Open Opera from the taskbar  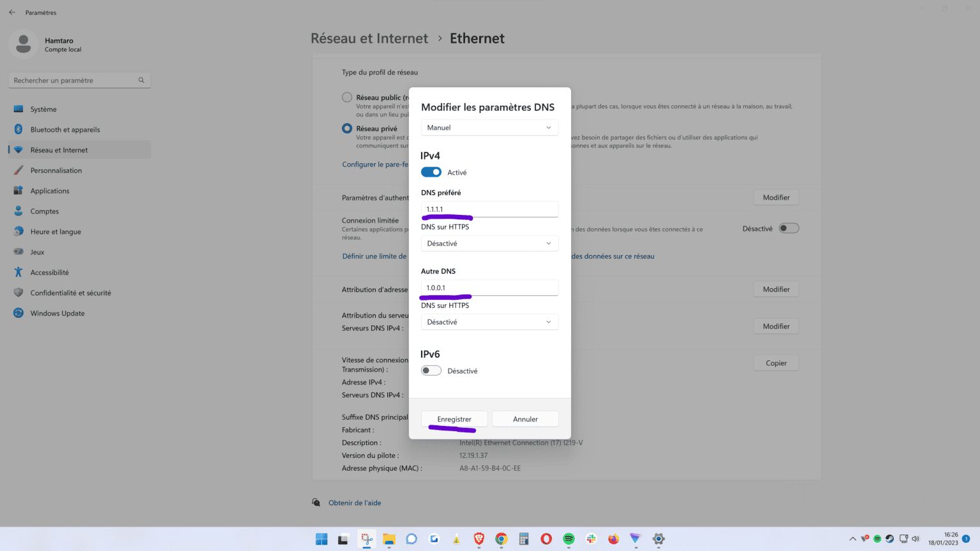click(x=546, y=539)
